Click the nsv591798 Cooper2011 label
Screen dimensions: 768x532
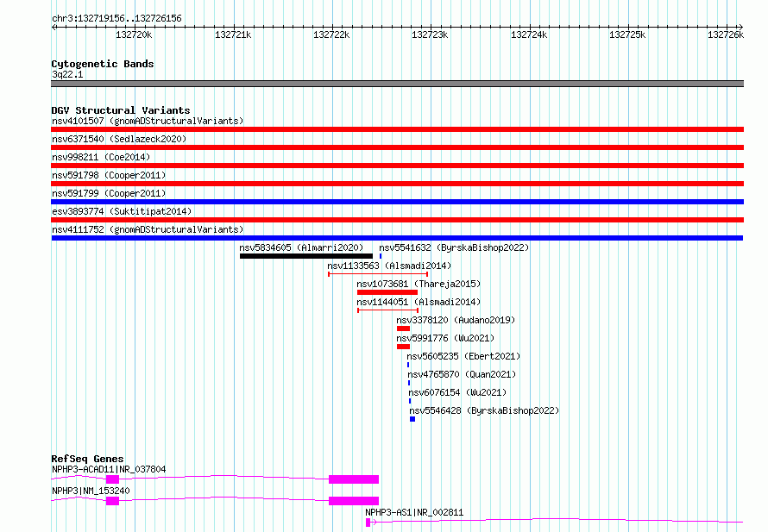[x=109, y=175]
